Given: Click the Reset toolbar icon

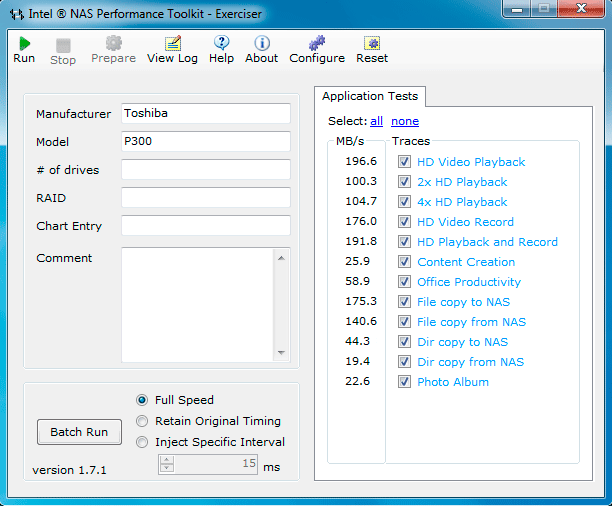Looking at the screenshot, I should click(372, 44).
